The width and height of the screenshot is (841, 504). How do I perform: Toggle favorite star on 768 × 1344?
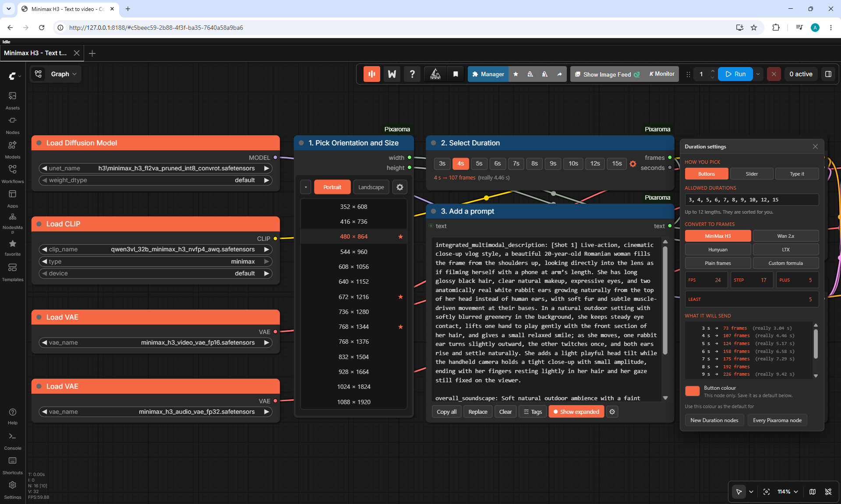(x=400, y=327)
